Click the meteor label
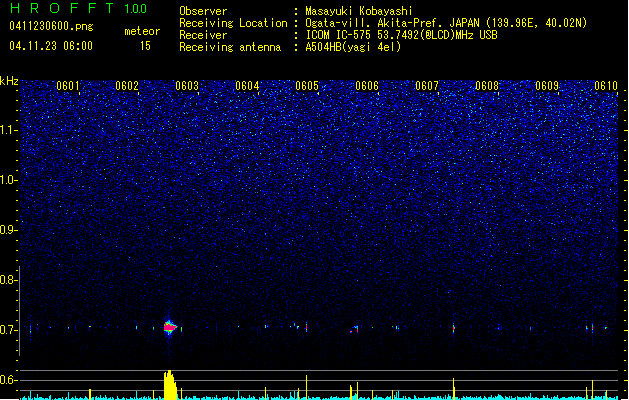629x400 pixels. 142,31
